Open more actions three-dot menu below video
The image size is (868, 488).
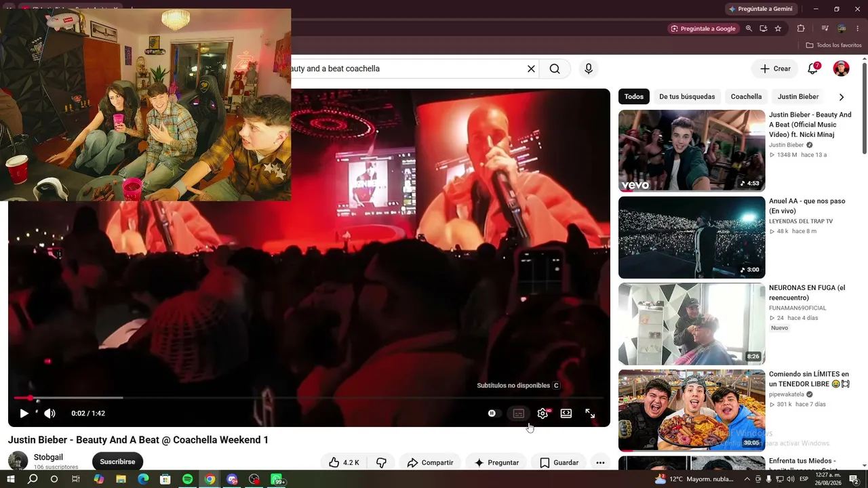tap(600, 462)
